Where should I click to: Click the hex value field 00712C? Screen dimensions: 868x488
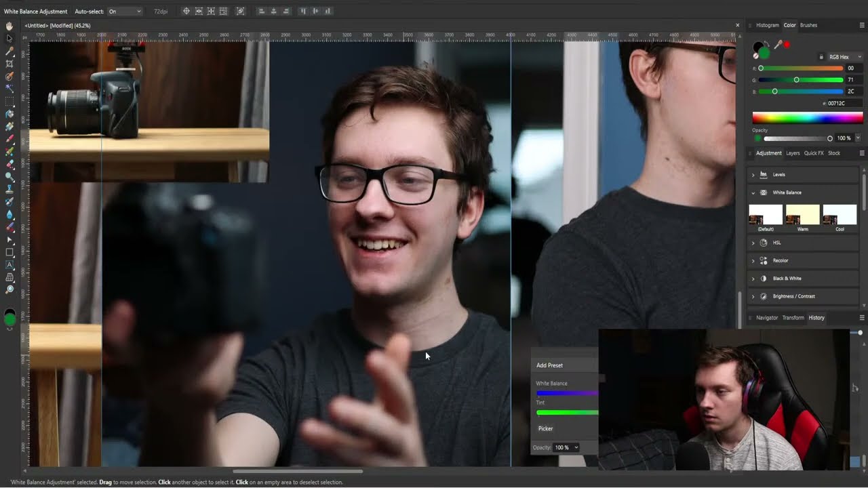point(845,104)
